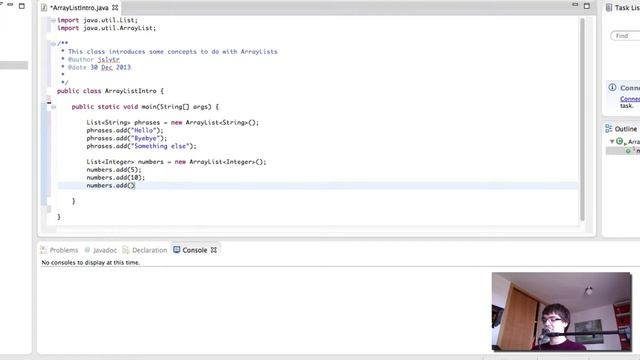
Task: Click the Console view icon
Action: (x=176, y=249)
